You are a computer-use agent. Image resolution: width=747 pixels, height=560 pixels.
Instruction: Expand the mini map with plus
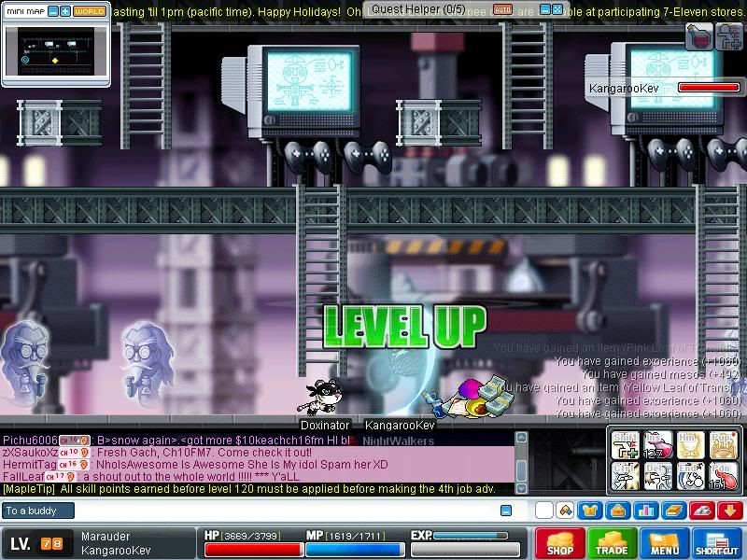(65, 11)
